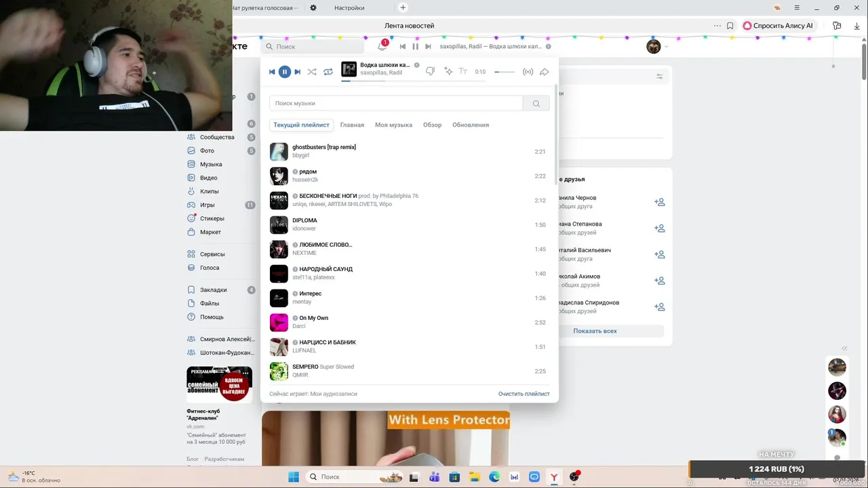The height and width of the screenshot is (488, 868).
Task: Open Закладки in the left sidebar
Action: click(214, 289)
